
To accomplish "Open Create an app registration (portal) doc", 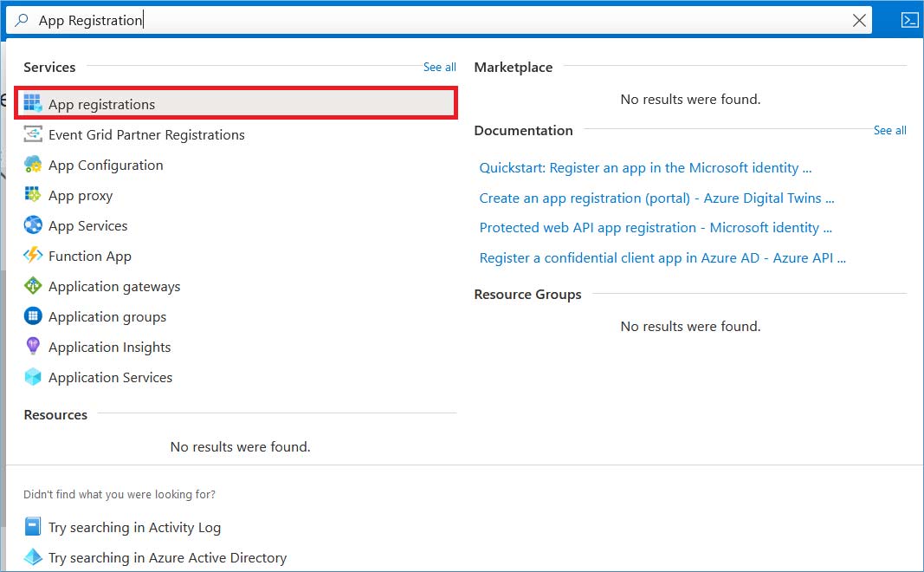I will [656, 198].
